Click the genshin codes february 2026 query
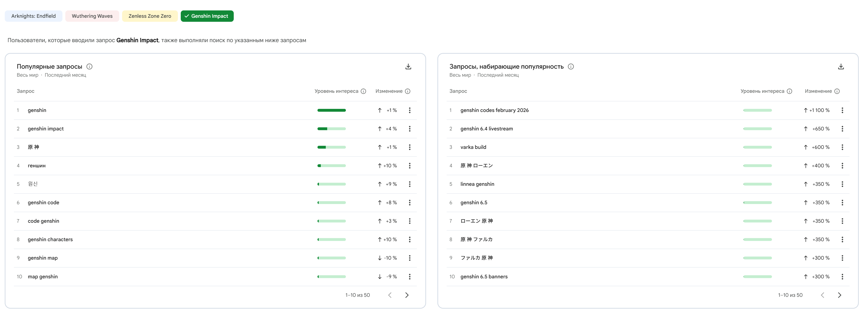The height and width of the screenshot is (324, 868). 494,110
